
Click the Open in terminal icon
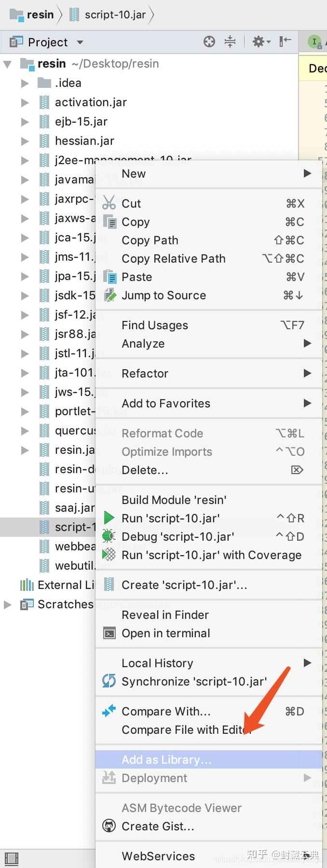coord(109,633)
